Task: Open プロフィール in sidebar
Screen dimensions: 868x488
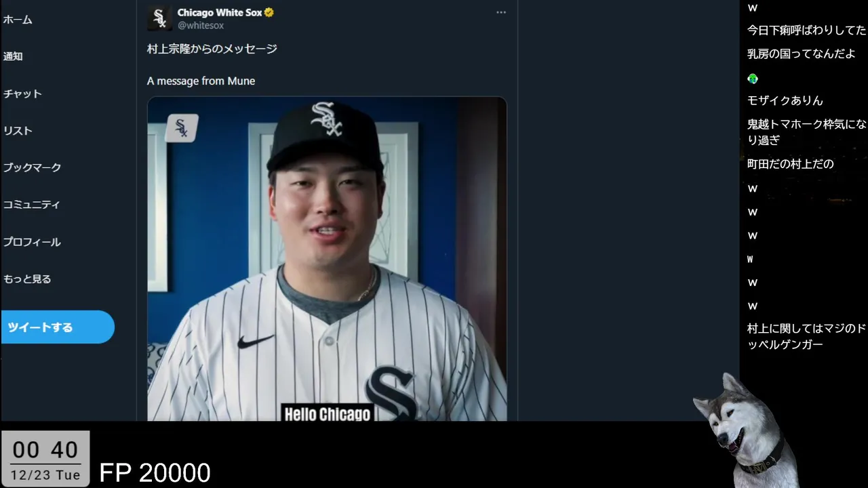Action: (x=32, y=241)
